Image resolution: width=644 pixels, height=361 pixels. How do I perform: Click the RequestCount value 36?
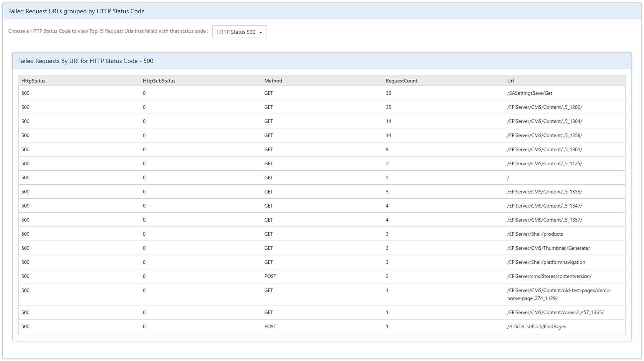click(388, 93)
